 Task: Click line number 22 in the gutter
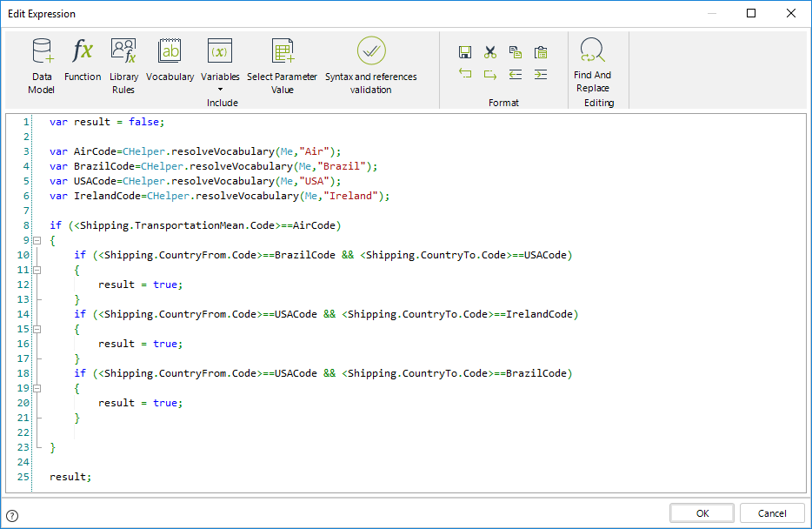click(x=23, y=432)
